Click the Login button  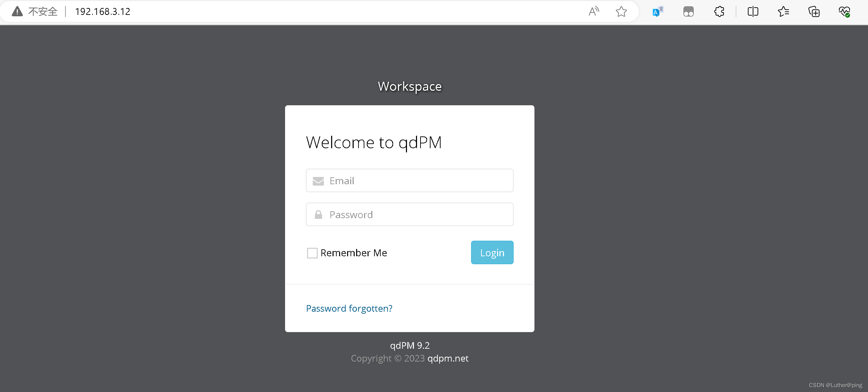click(x=492, y=252)
